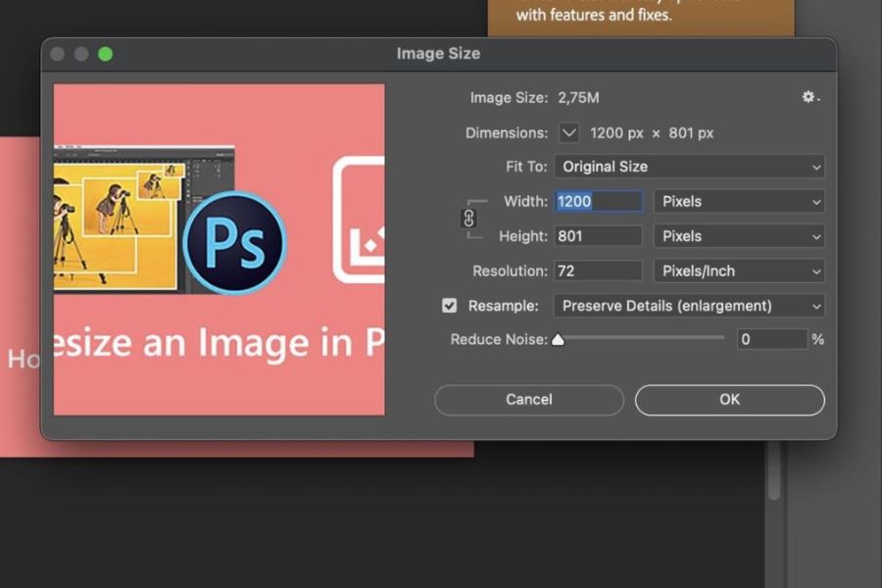Viewport: 882px width, 588px height.
Task: Click the Height value field
Action: pyautogui.click(x=598, y=236)
